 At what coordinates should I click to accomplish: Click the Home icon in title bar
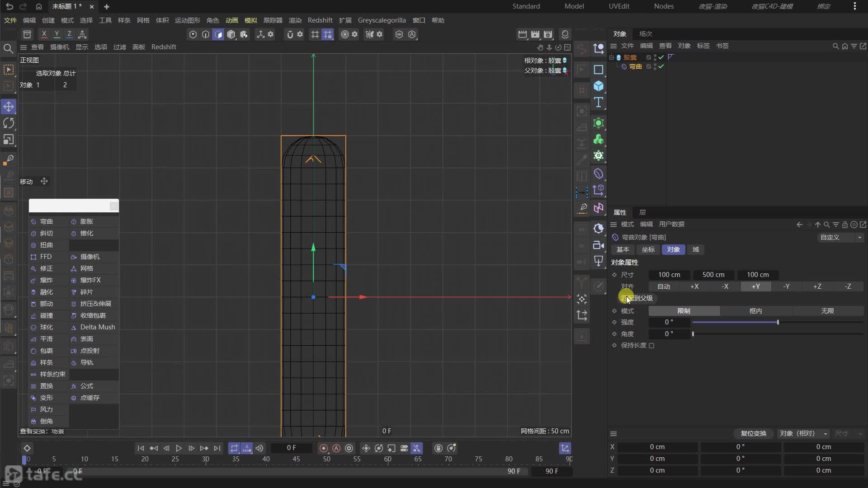pos(39,6)
